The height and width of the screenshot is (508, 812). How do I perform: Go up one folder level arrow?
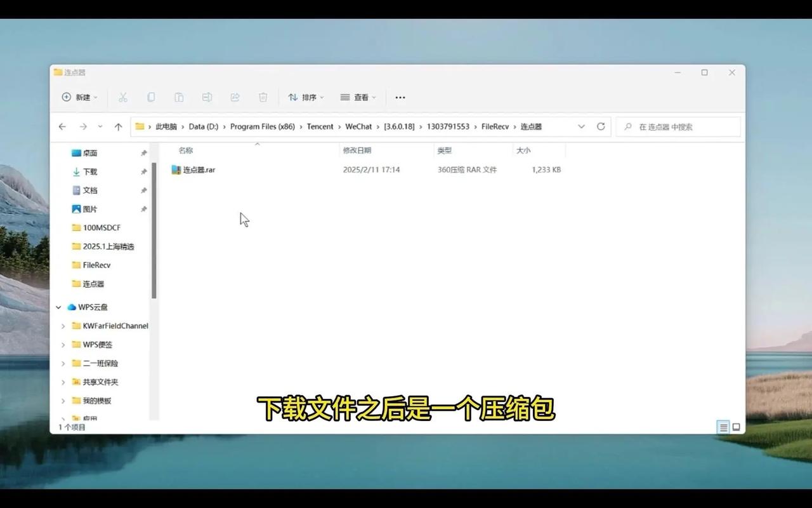118,126
